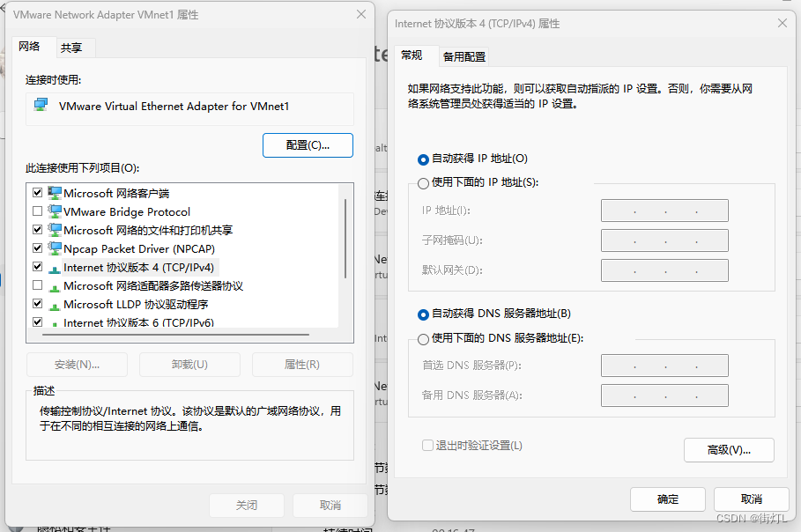Image resolution: width=801 pixels, height=532 pixels.
Task: Click the 子网掩码 input field
Action: click(x=664, y=240)
